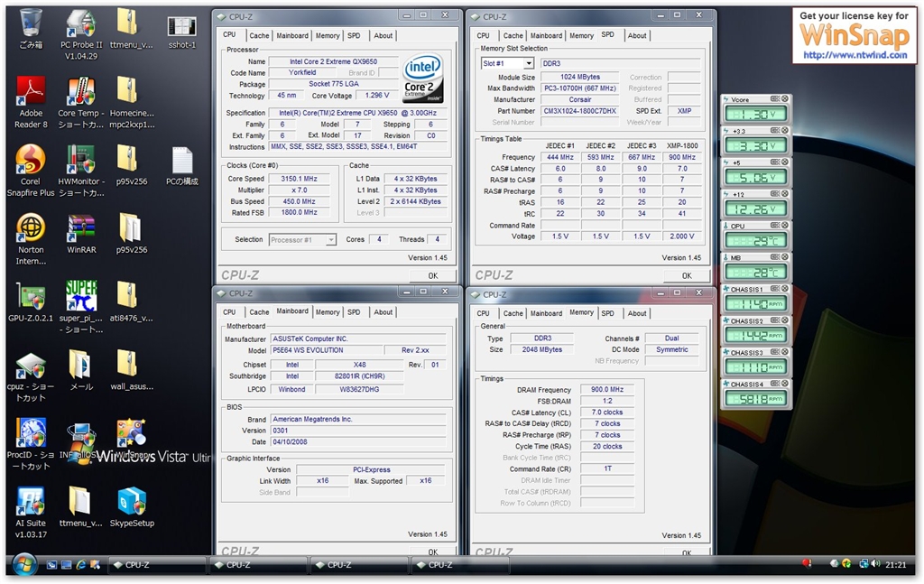Click the AI Suite v1.03.17 icon
This screenshot has height=584, width=924.
[x=31, y=504]
